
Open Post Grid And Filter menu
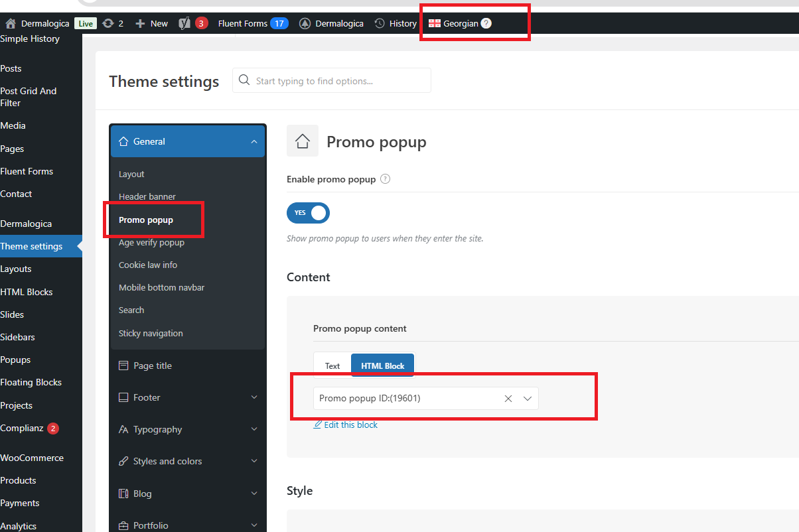(x=29, y=97)
